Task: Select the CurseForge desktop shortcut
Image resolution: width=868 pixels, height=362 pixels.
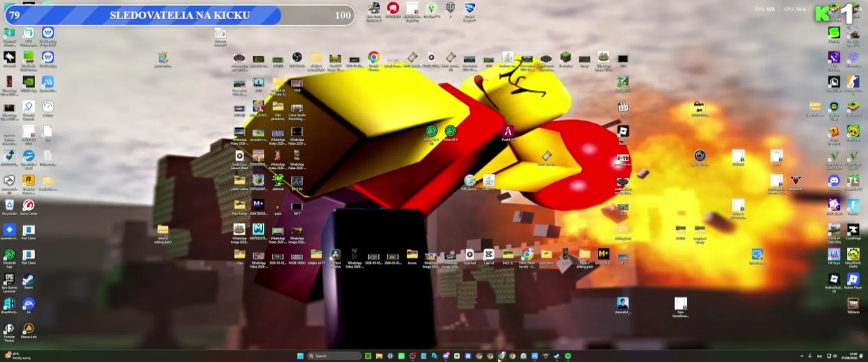Action: [x=853, y=232]
